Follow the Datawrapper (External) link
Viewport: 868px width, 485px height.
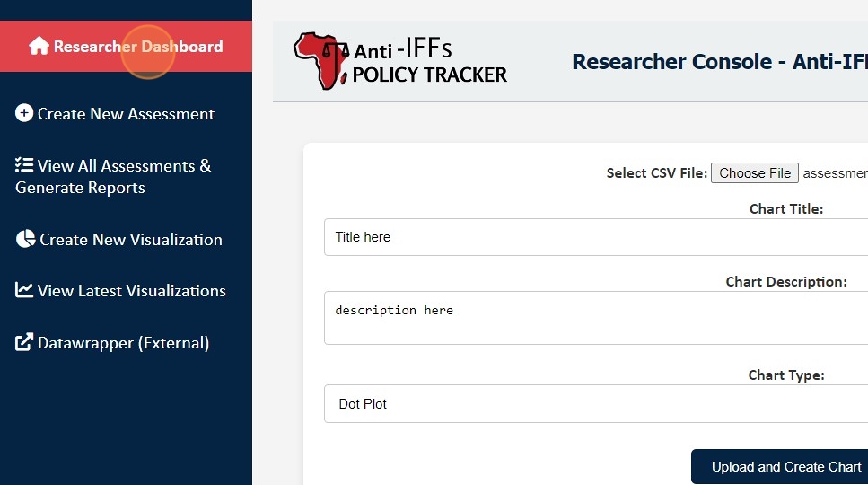tap(123, 343)
